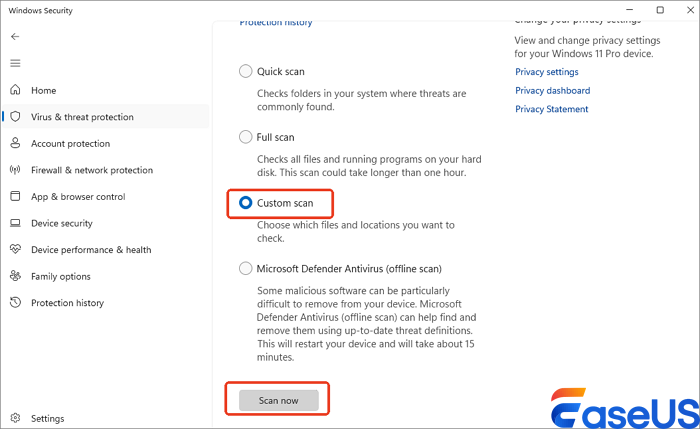
Task: Click the 'Checks folders in your system' description
Action: (x=362, y=100)
